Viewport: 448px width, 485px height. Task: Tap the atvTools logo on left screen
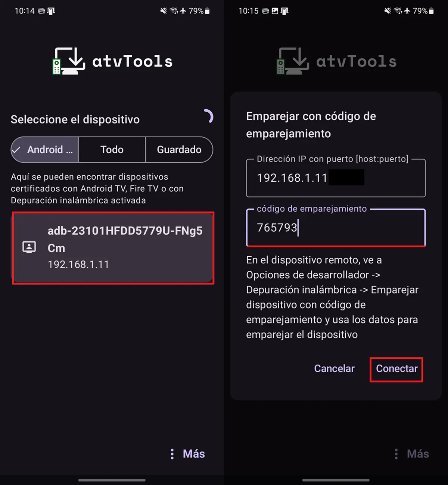point(113,61)
